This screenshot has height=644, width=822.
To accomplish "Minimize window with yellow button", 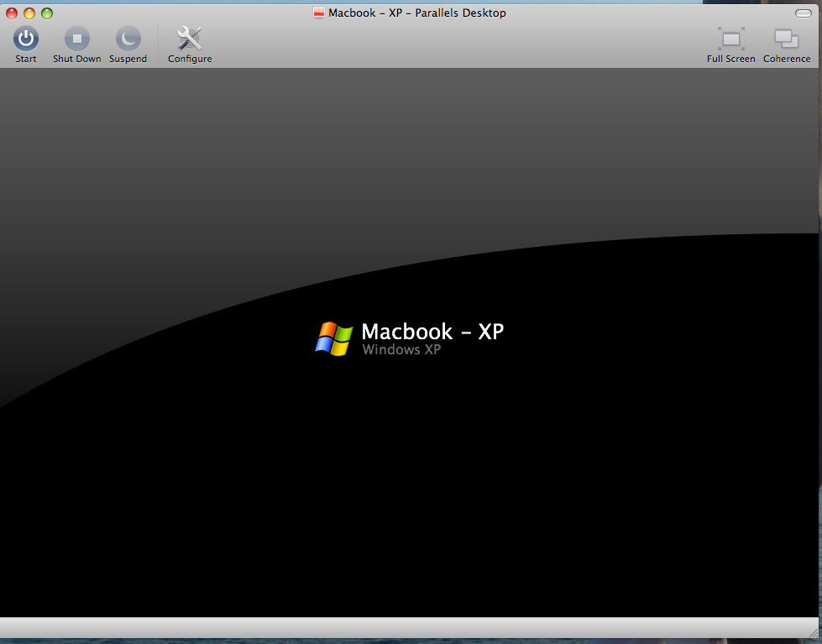I will (x=29, y=13).
